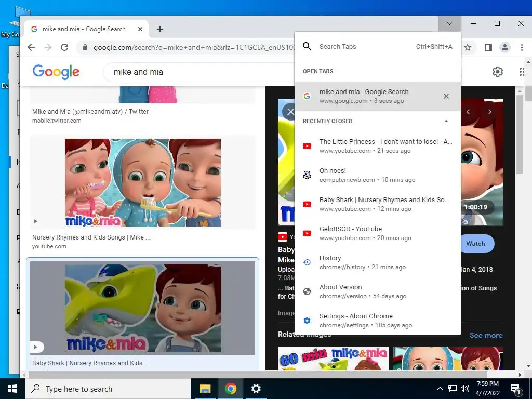Collapse the Recently Closed section
The height and width of the screenshot is (399, 532).
click(x=446, y=121)
